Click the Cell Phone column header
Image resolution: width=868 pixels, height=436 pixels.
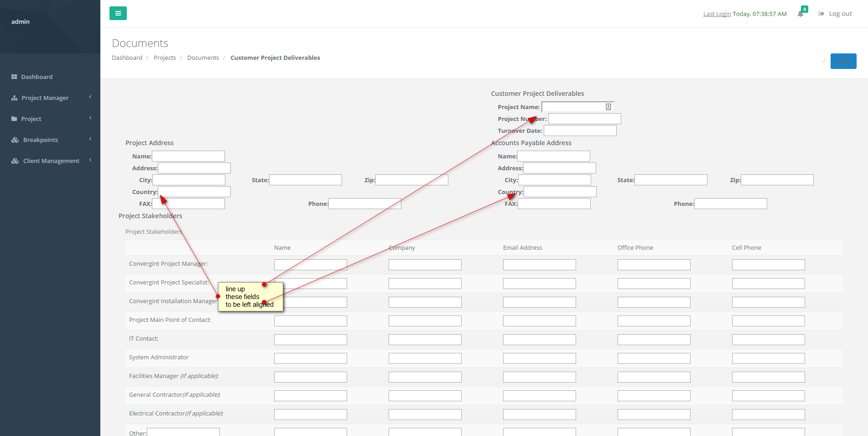tap(747, 247)
